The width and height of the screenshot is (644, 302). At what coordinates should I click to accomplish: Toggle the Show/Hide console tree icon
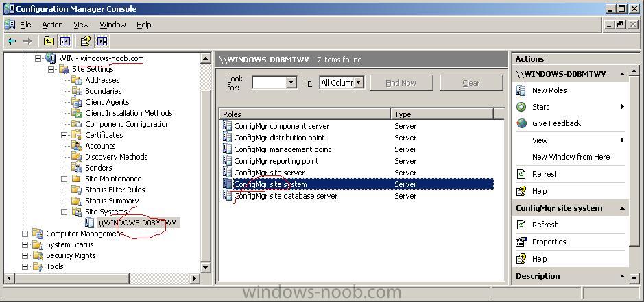(65, 40)
